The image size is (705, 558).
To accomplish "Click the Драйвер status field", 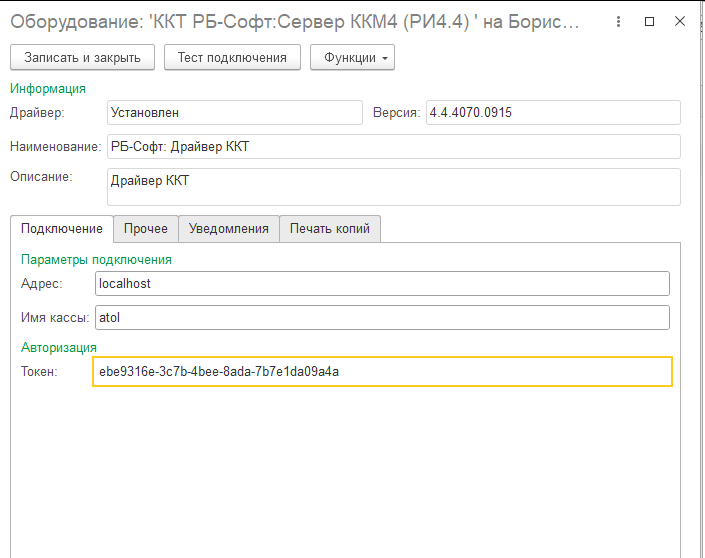I will [235, 112].
